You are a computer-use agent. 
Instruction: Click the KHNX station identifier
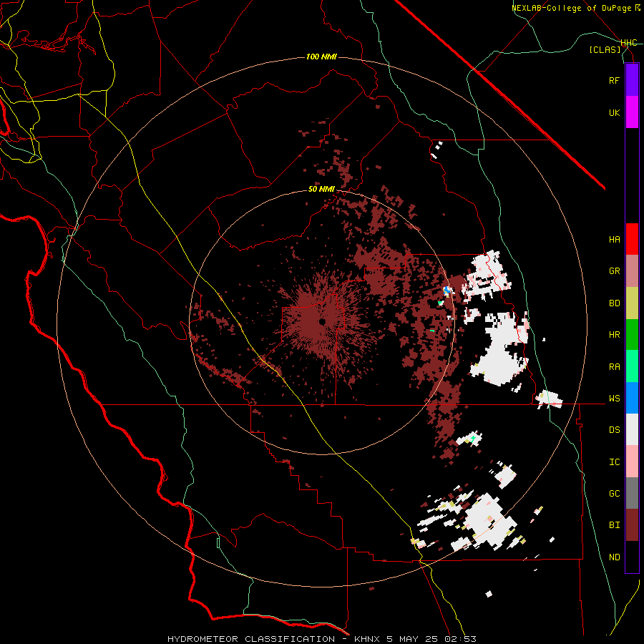point(368,639)
